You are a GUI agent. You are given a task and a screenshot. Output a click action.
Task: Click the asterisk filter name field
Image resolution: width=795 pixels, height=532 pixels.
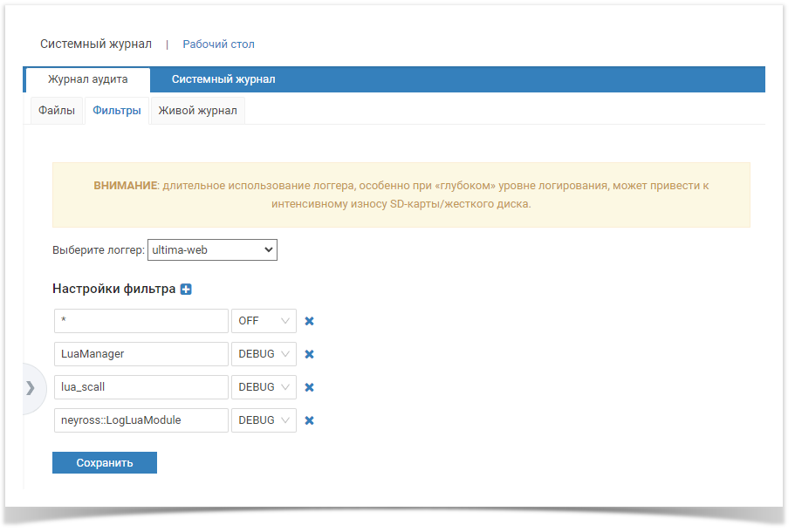[140, 321]
